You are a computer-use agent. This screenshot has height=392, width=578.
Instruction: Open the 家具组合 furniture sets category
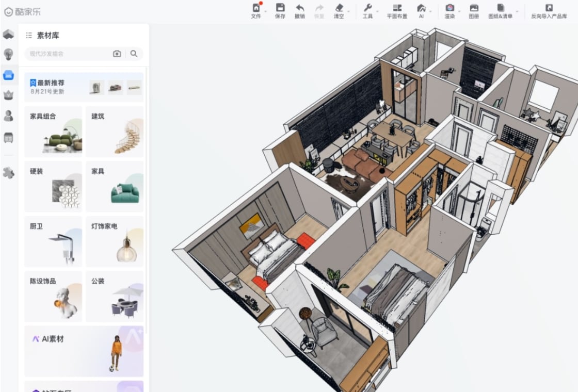pos(54,132)
